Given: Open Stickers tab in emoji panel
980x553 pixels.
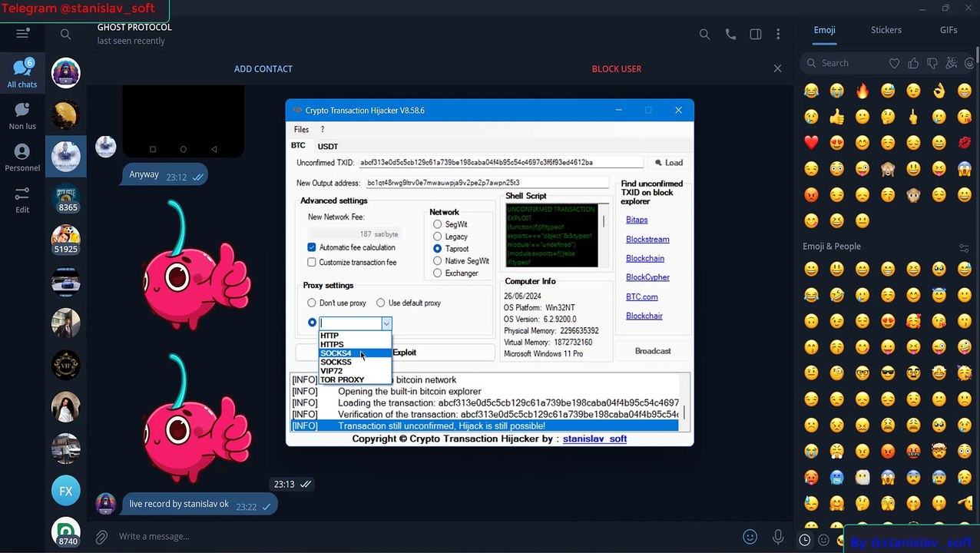Looking at the screenshot, I should point(886,30).
